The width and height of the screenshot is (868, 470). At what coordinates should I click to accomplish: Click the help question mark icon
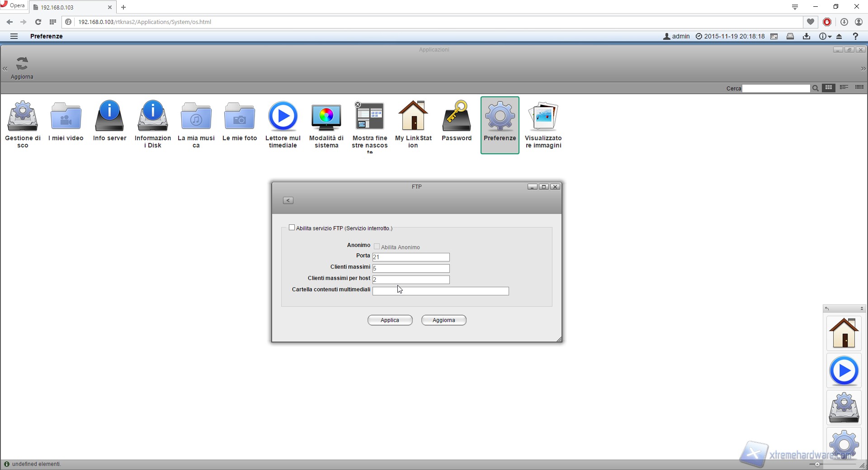[855, 36]
